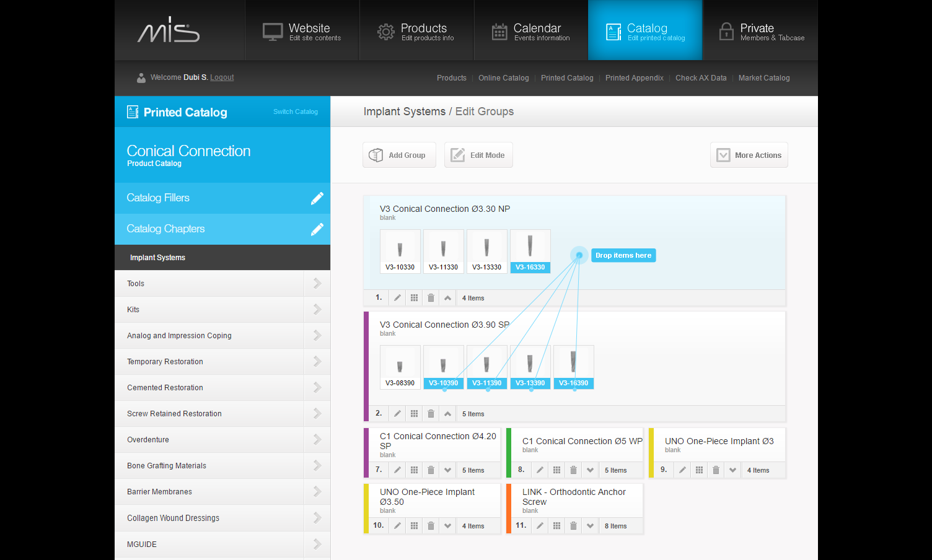Open Products submenu link
The width and height of the screenshot is (932, 560).
coord(452,78)
